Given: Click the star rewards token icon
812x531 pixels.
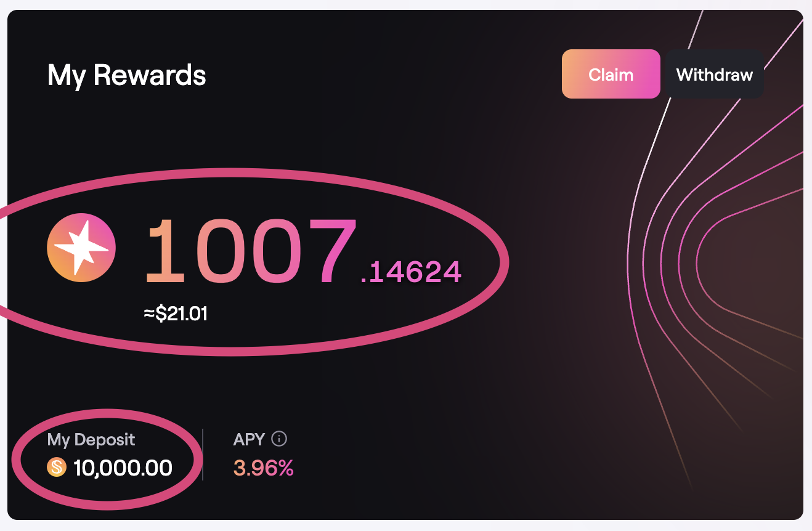Looking at the screenshot, I should [x=81, y=248].
